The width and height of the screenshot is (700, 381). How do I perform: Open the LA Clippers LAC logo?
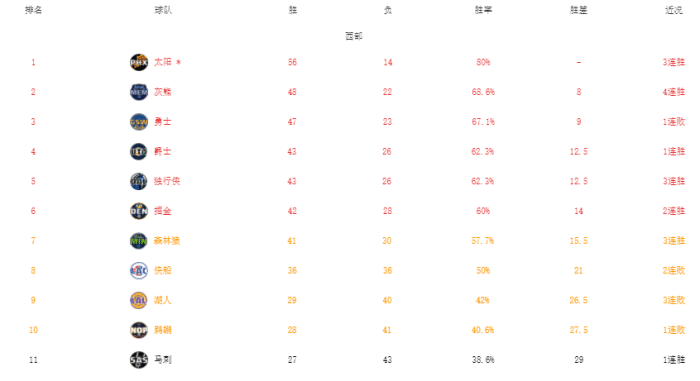point(139,271)
